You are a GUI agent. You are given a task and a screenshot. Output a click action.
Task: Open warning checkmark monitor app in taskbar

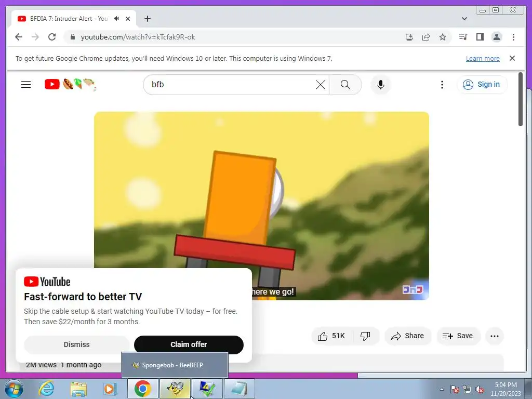[207, 389]
